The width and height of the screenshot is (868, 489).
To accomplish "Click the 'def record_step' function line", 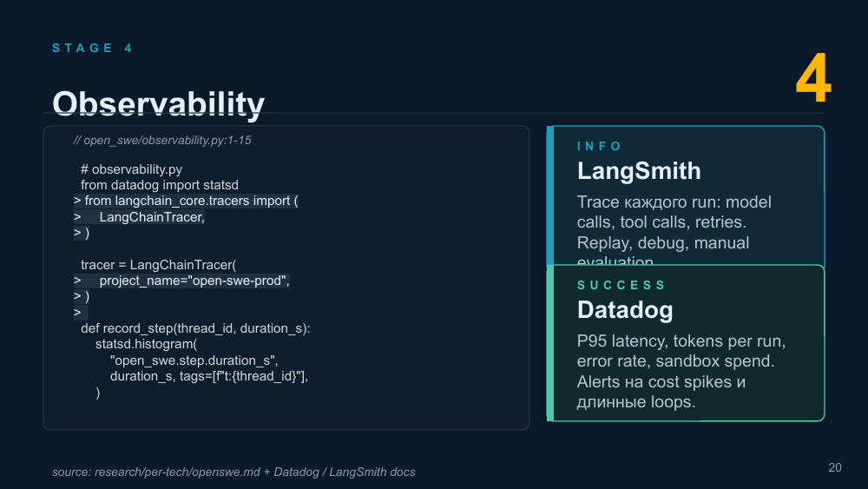I will click(x=195, y=328).
